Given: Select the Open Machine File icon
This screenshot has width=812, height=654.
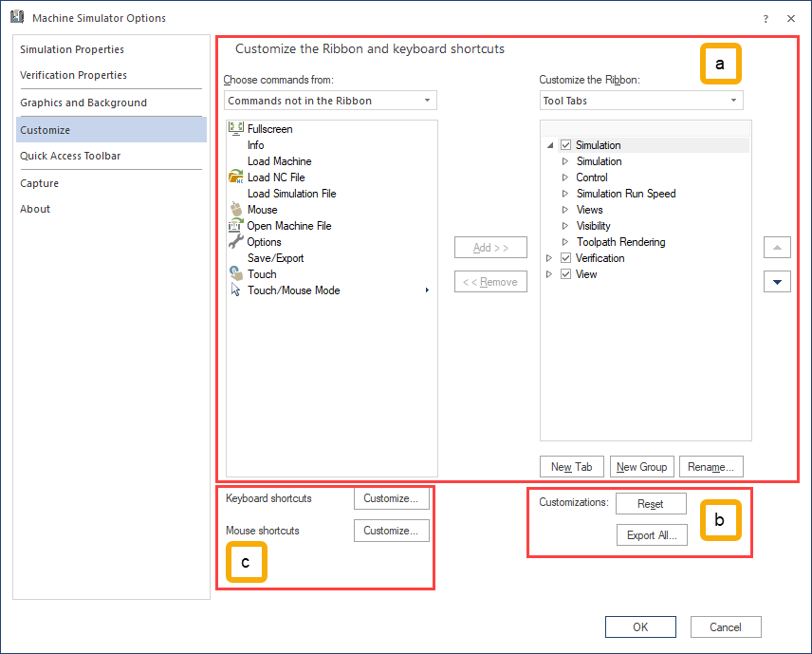Looking at the screenshot, I should point(236,226).
